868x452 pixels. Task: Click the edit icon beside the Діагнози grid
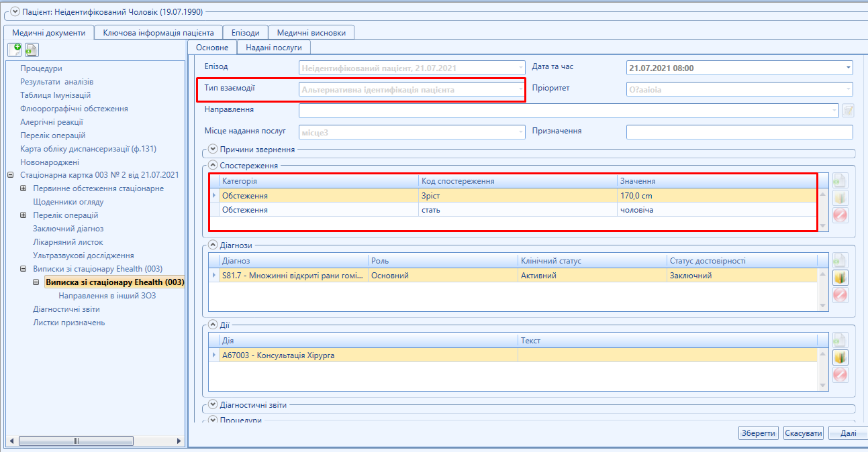pyautogui.click(x=840, y=278)
